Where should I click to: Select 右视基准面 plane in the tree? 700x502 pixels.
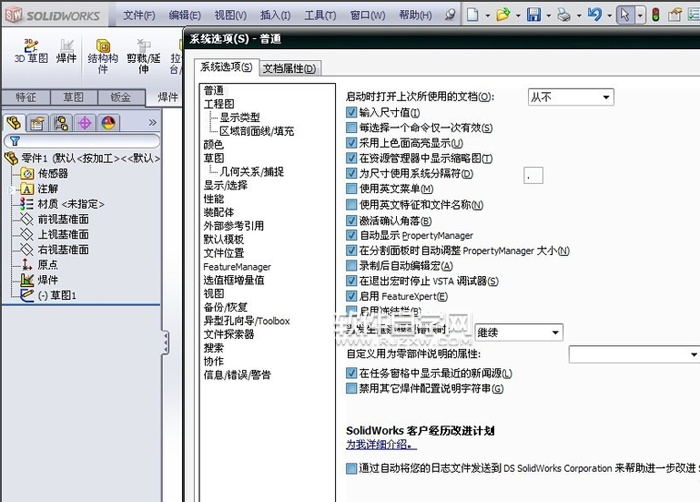(63, 250)
